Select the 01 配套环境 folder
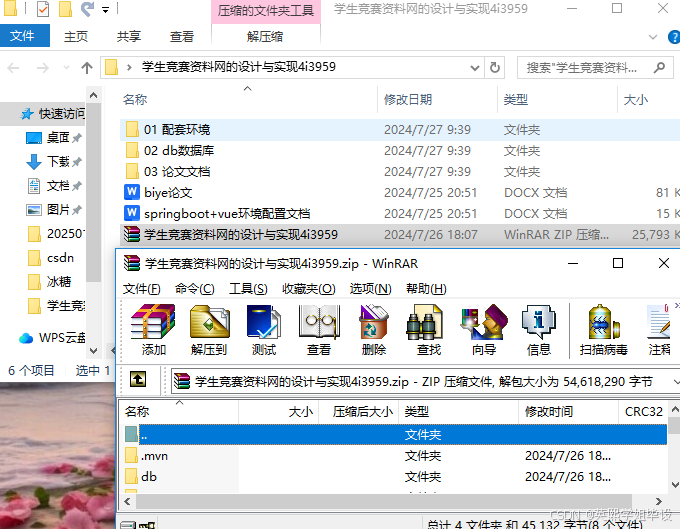The width and height of the screenshot is (680, 529). coord(177,129)
